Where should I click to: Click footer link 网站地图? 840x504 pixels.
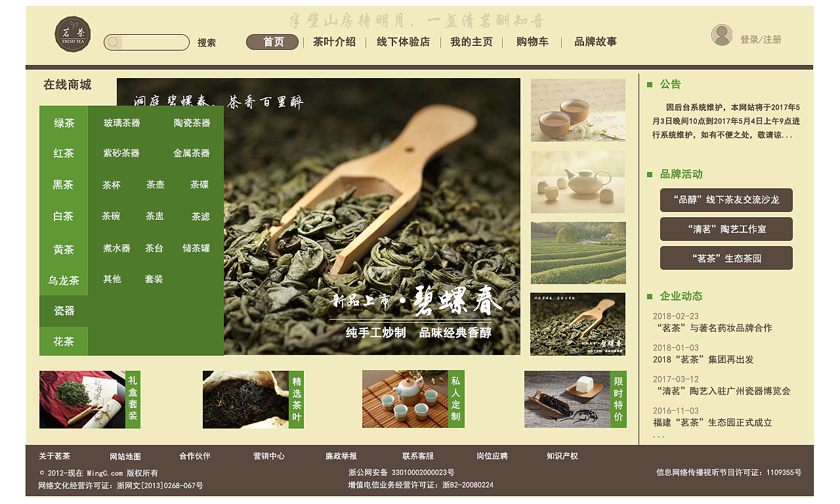click(125, 457)
